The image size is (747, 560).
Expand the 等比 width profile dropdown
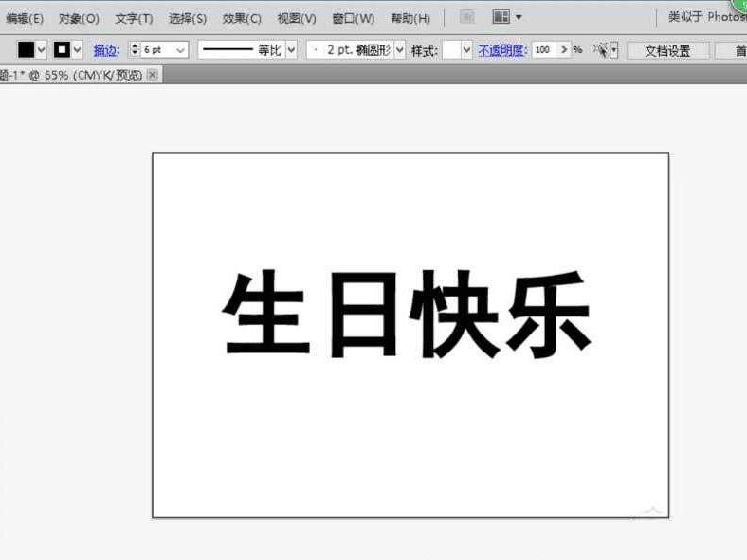292,49
